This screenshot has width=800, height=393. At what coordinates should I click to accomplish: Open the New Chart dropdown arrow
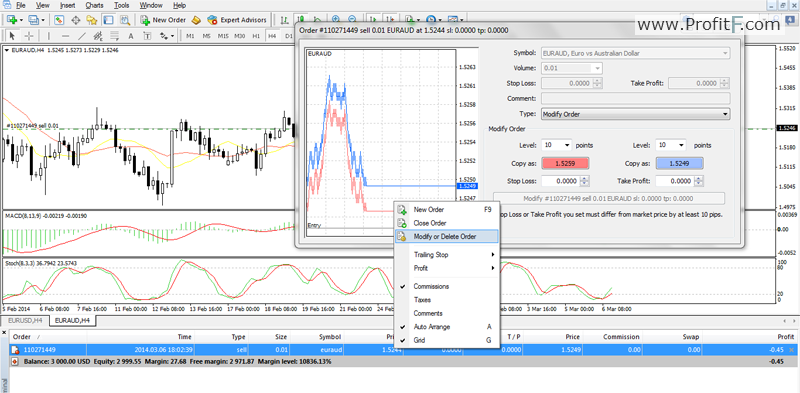(21, 20)
